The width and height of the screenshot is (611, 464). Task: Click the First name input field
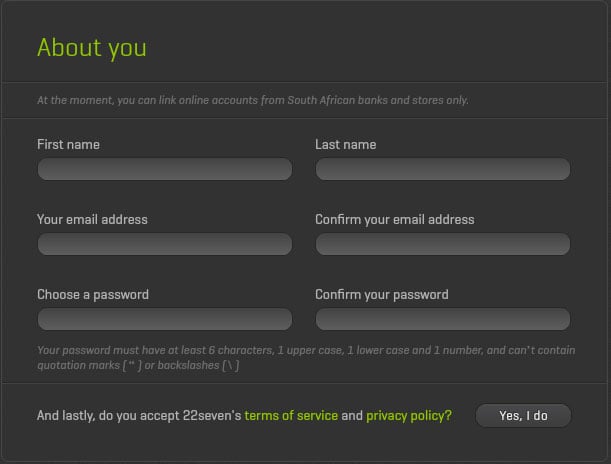164,170
